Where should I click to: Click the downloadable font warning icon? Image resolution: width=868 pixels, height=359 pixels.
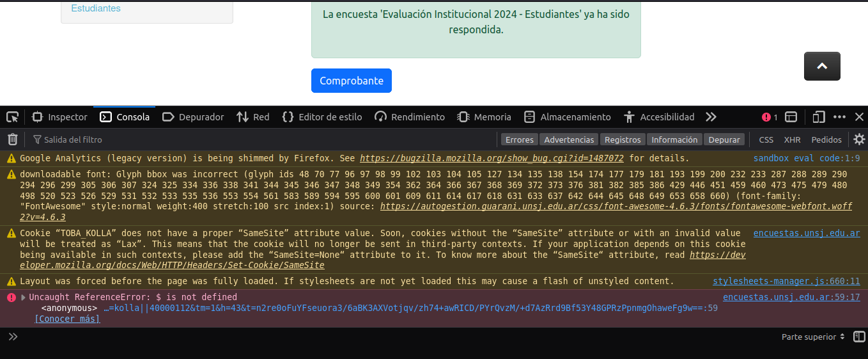pyautogui.click(x=12, y=174)
